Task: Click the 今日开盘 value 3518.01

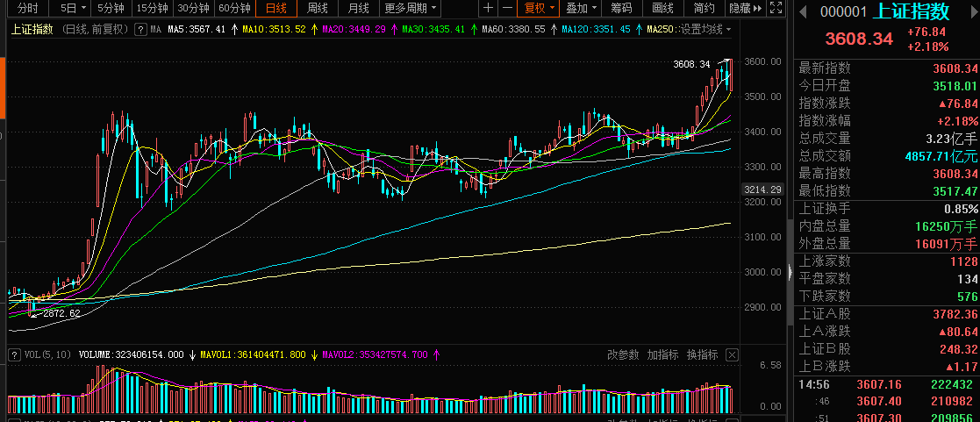Action: pos(955,86)
